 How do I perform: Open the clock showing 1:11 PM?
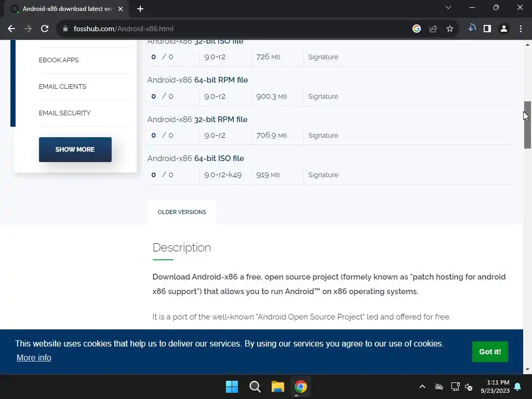(495, 387)
